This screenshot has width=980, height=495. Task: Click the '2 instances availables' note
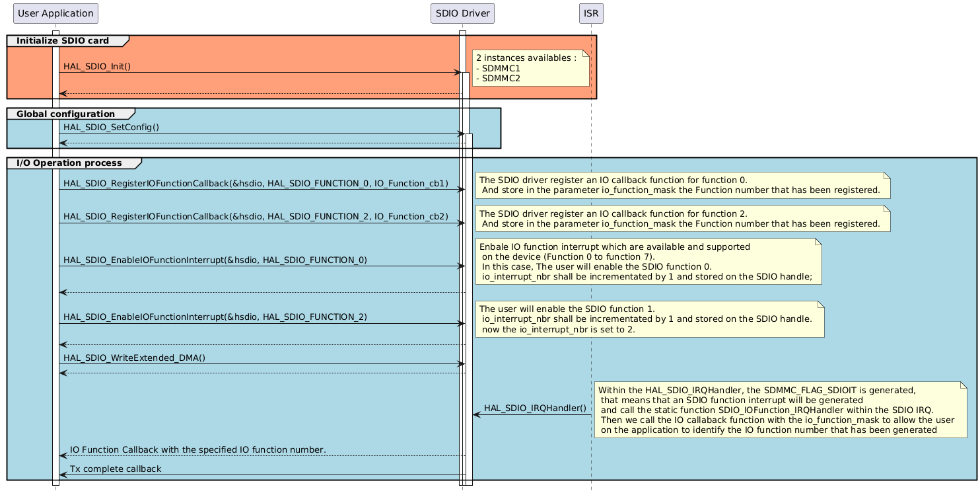pyautogui.click(x=532, y=67)
